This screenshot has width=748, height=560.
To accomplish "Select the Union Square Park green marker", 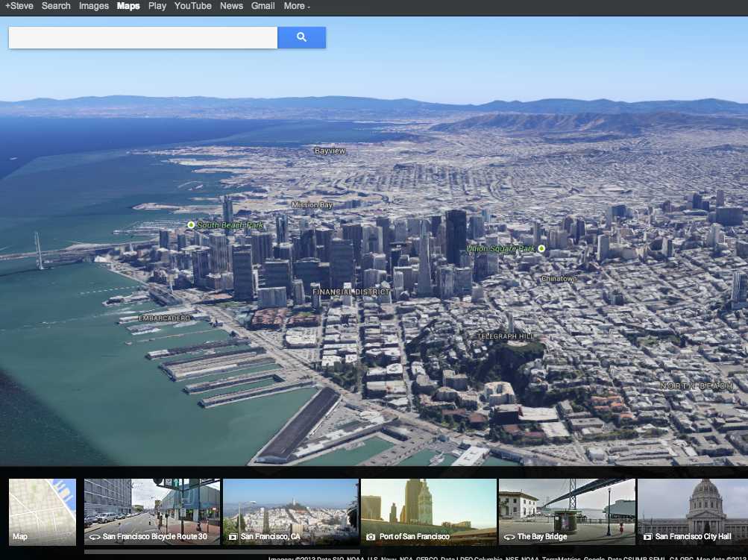I will 541,248.
